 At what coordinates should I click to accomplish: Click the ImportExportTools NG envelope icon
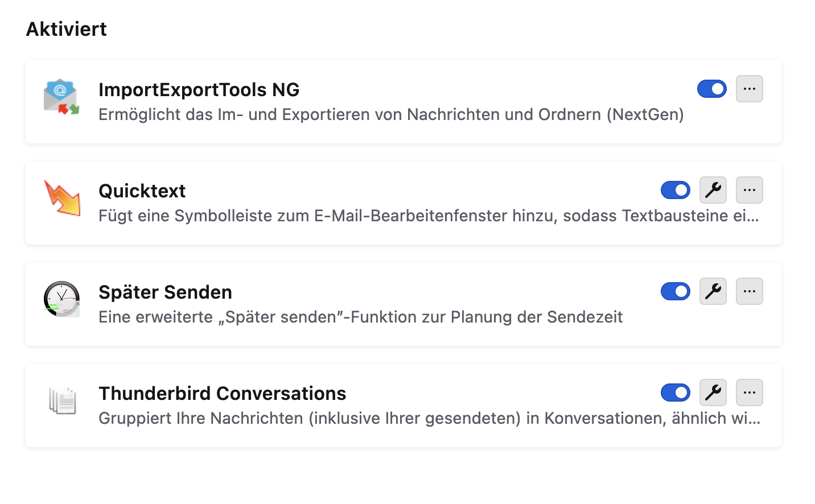[61, 97]
